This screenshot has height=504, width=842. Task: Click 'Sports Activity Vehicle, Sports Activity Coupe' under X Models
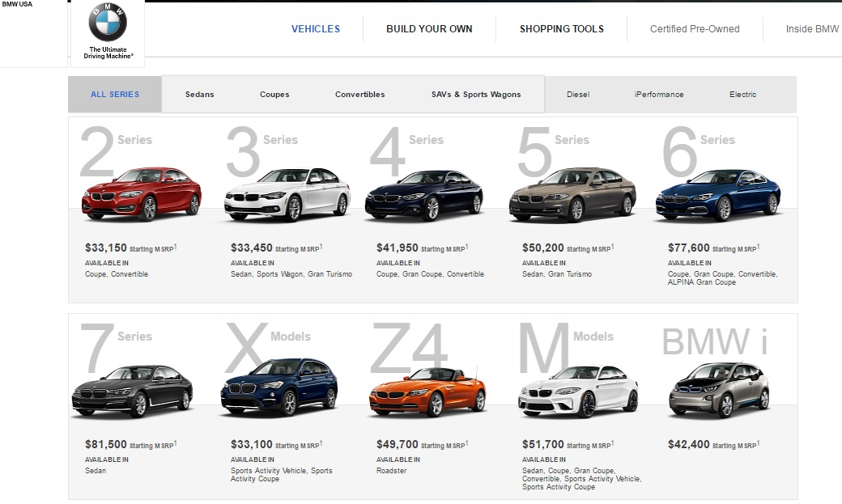pos(282,475)
